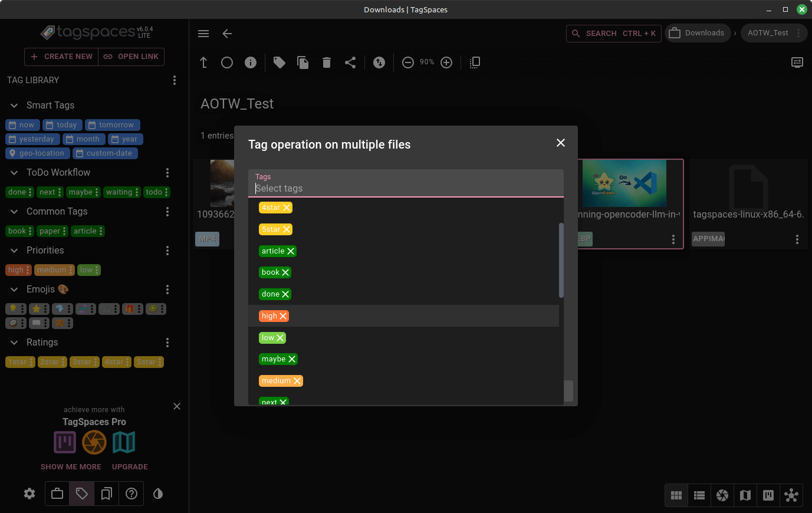Open the Perspective Gallery aperture icon
812x513 pixels.
point(722,495)
